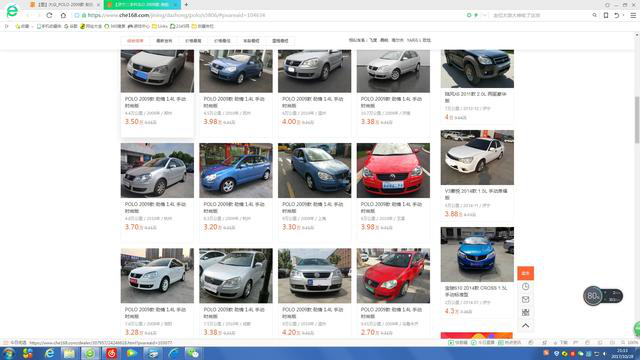
Task: Open a new tab with the plus button
Action: point(186,4)
